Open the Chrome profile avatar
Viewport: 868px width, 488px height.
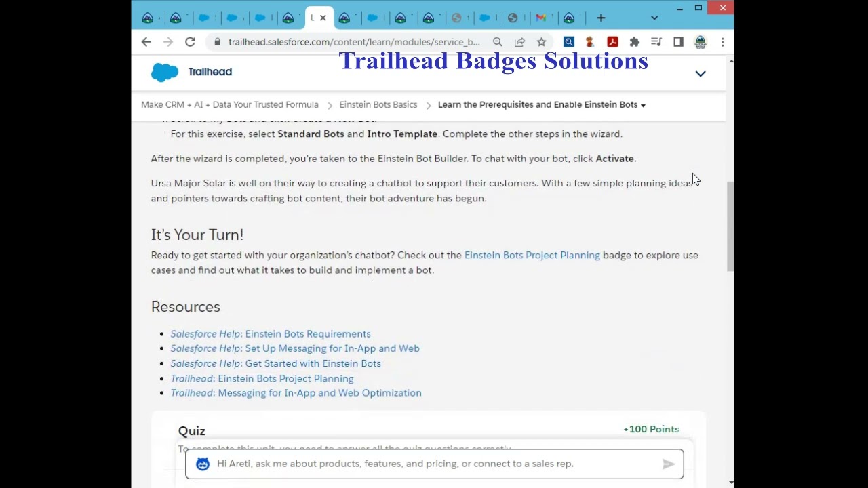coord(701,42)
